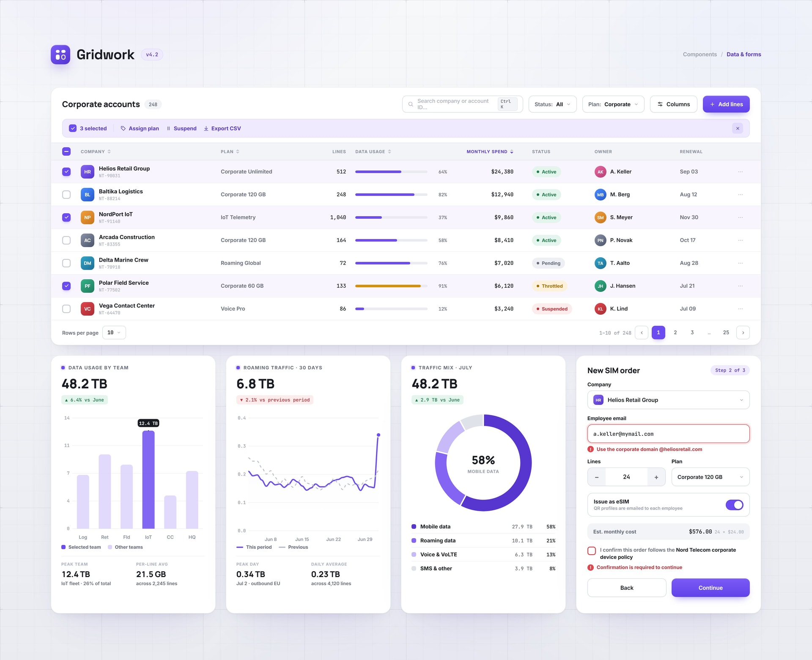The image size is (812, 660).
Task: Increase lines with plus button
Action: click(656, 477)
